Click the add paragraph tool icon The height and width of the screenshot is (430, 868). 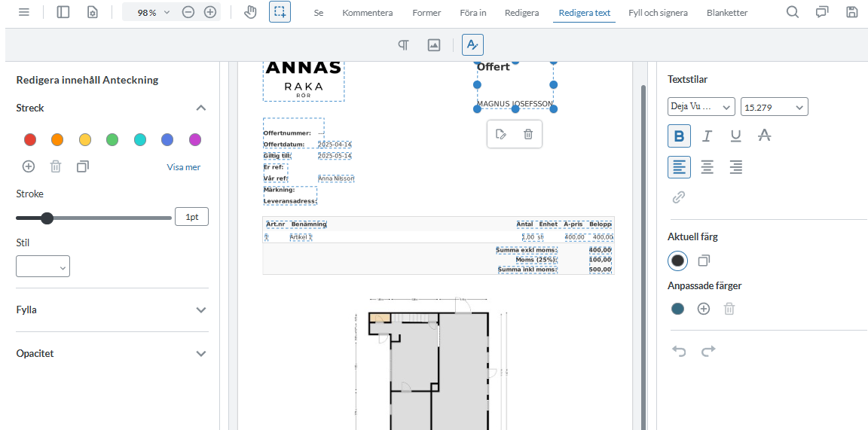click(404, 45)
